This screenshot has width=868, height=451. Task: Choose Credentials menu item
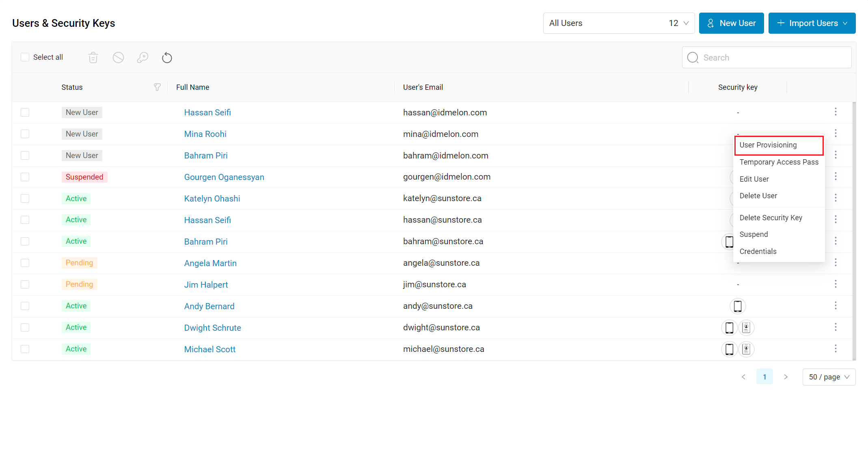pyautogui.click(x=779, y=252)
